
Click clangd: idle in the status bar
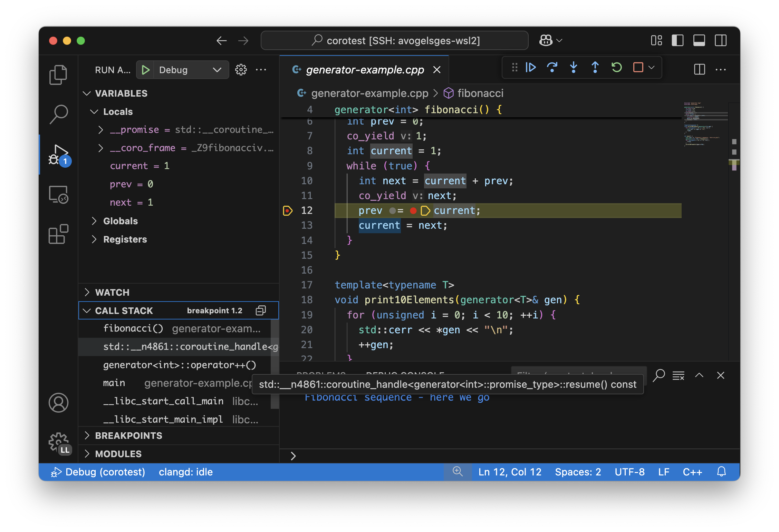tap(185, 472)
